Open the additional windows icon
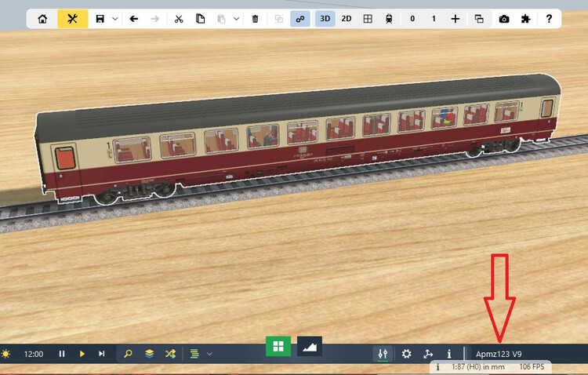Viewport: 588px width, 375px height. pos(479,19)
